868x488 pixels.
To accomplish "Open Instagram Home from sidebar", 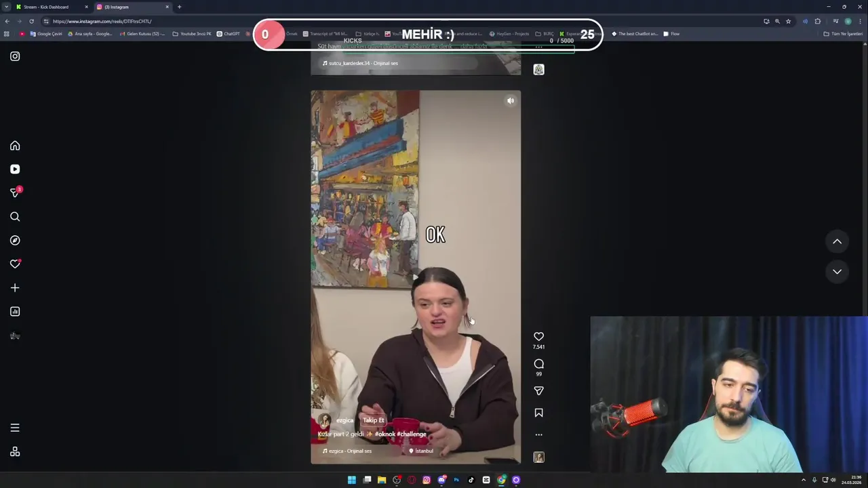I will [15, 146].
